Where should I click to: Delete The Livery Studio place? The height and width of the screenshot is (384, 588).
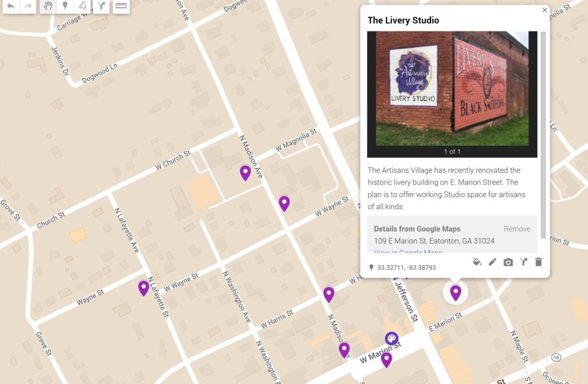click(538, 262)
